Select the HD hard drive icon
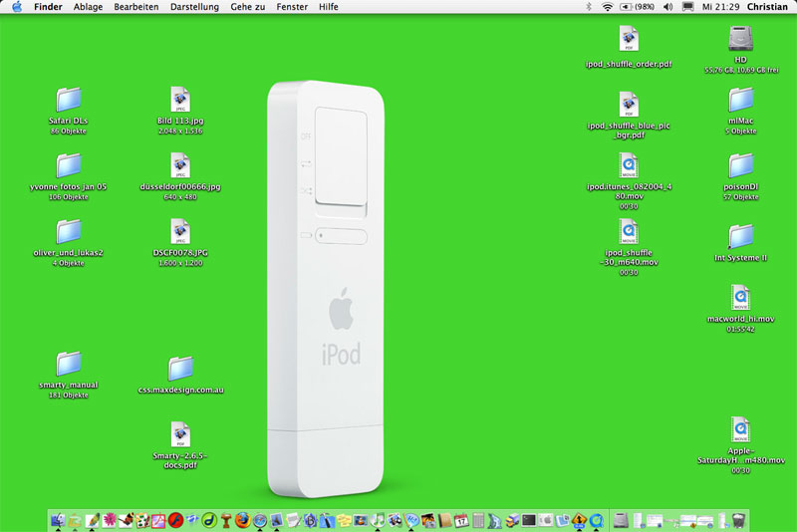 pos(740,39)
